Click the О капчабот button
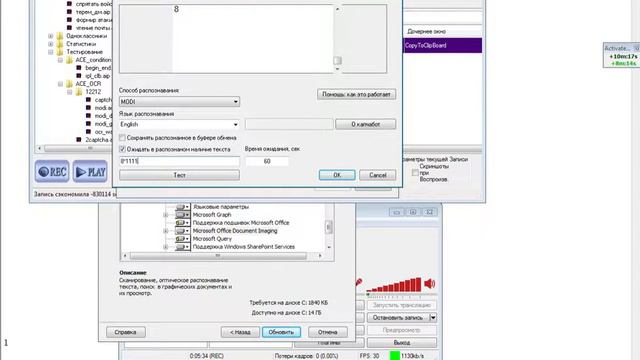Viewport: 640px width, 360px height. [x=365, y=124]
